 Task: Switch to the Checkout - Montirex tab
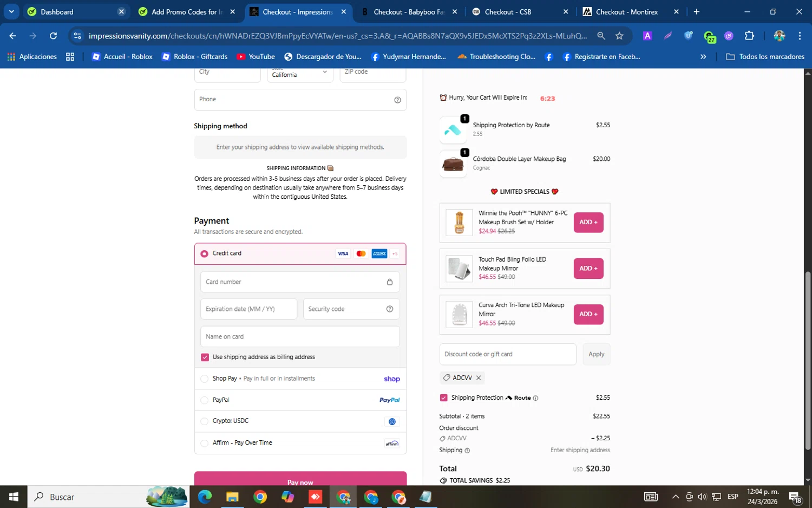coord(631,12)
